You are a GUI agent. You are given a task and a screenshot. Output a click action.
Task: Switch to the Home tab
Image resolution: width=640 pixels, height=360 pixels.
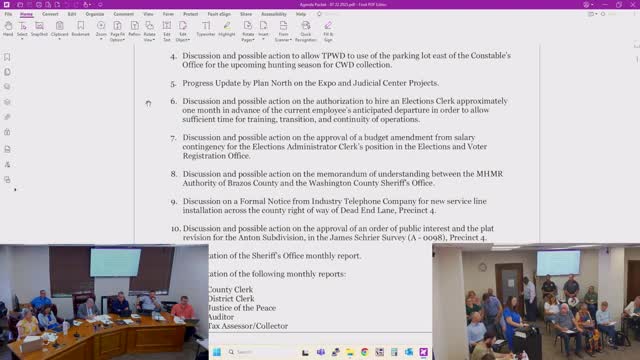coord(26,14)
